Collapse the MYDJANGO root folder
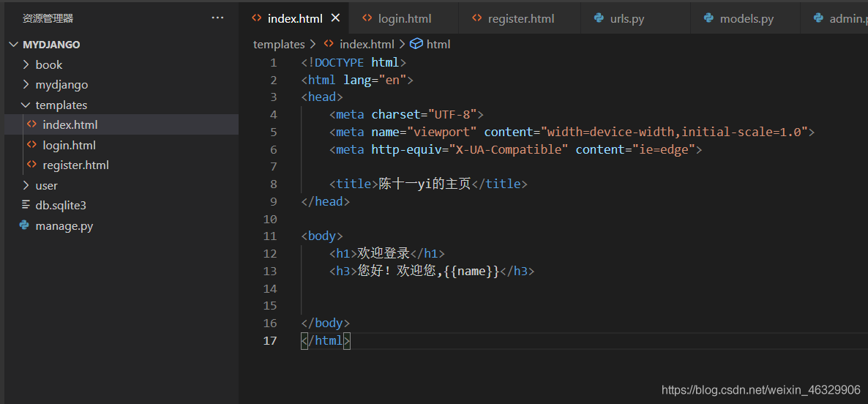868x404 pixels. coord(13,45)
